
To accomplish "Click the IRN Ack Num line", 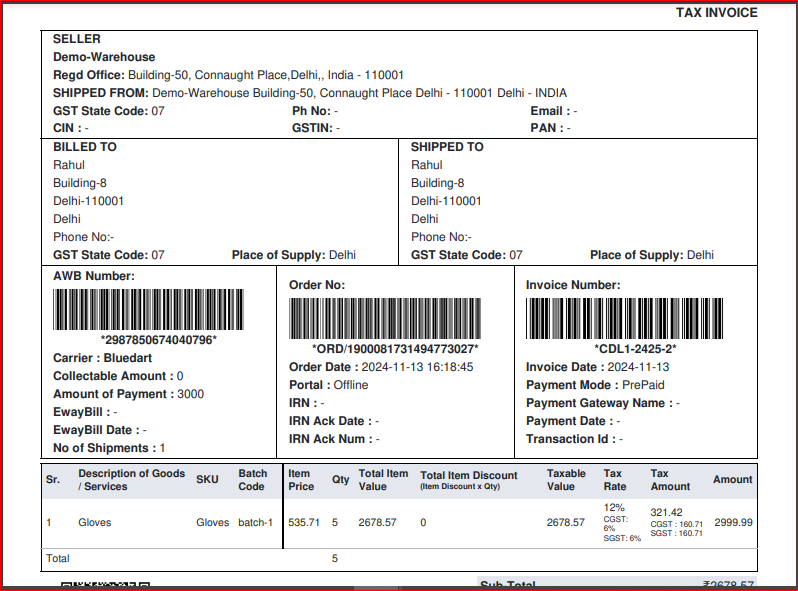I will pyautogui.click(x=334, y=439).
